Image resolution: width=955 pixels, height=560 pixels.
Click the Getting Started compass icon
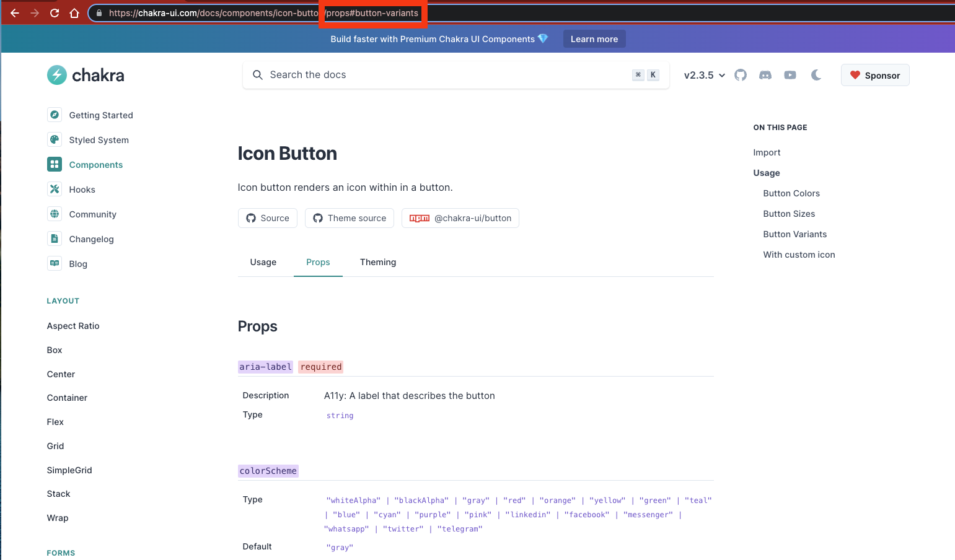pos(55,115)
